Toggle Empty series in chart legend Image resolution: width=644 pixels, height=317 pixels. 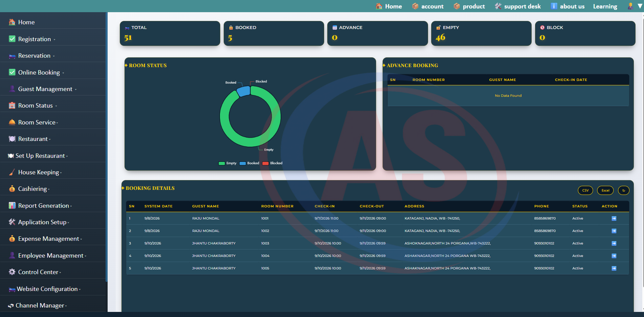click(x=227, y=163)
